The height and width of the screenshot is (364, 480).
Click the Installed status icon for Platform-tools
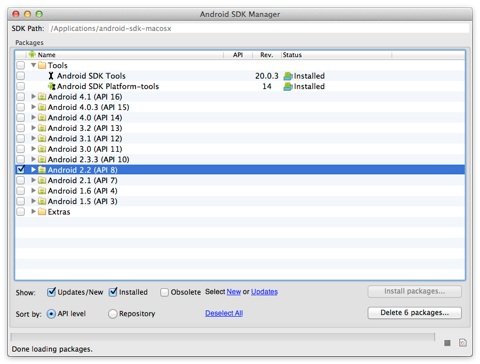click(288, 87)
